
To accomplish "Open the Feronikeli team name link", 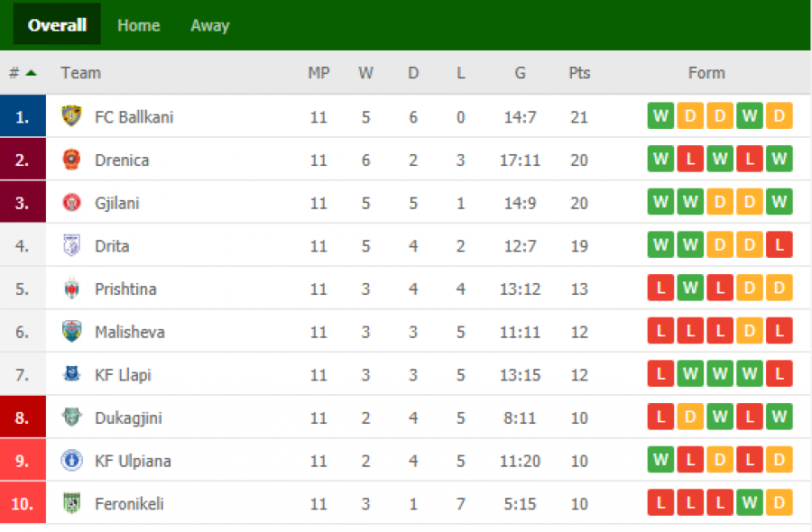I will pos(129,503).
